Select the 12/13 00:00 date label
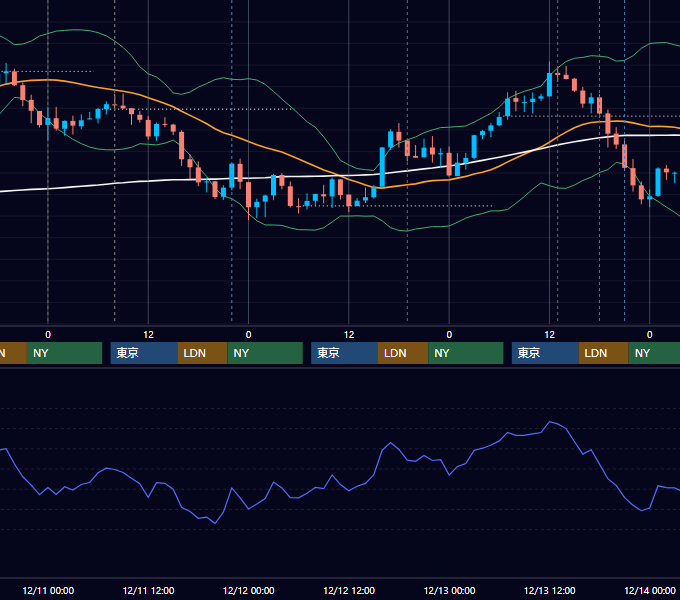The image size is (680, 600). (449, 590)
